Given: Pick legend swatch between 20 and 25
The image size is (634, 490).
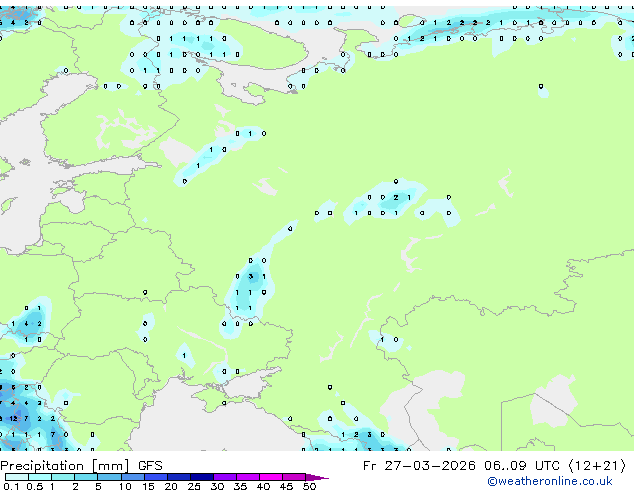Looking at the screenshot, I should pyautogui.click(x=179, y=477).
